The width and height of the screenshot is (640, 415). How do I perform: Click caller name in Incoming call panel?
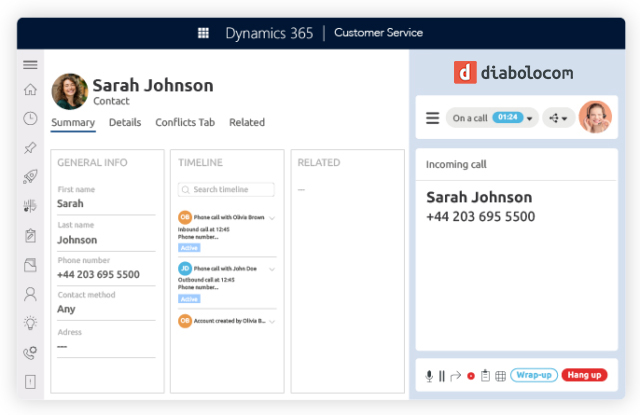479,198
